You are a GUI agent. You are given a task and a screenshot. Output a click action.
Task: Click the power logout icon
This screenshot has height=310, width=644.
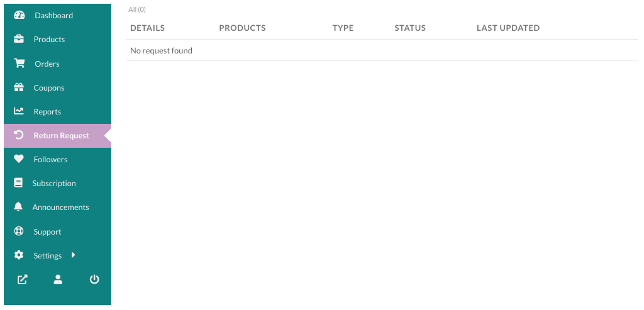(x=94, y=280)
